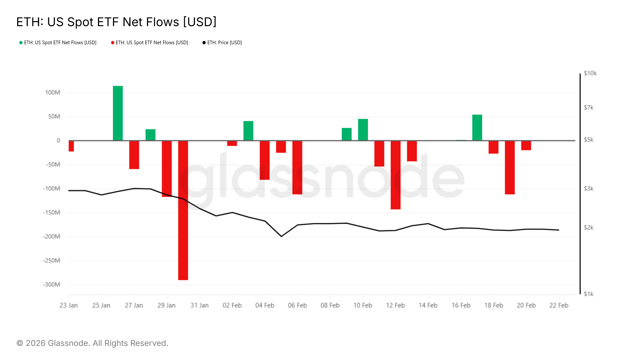Screen dimensions: 644x362
Task: Click the Glassnode copyright notice text
Action: click(92, 343)
